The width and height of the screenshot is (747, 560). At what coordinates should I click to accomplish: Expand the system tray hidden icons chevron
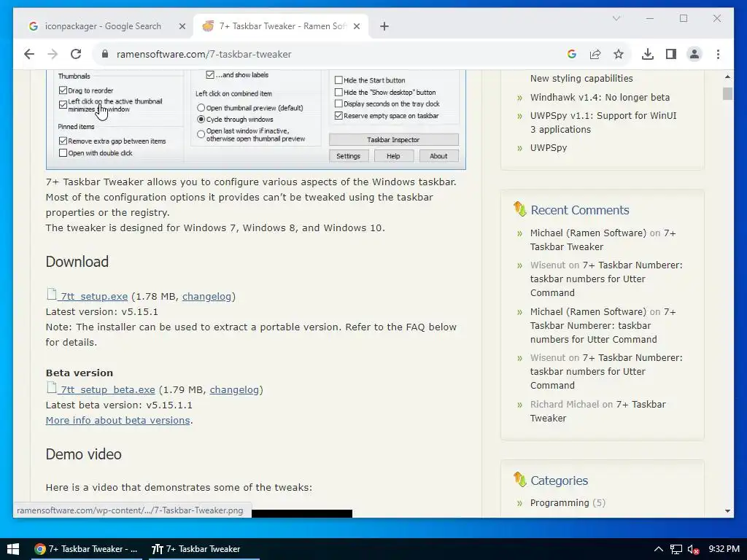[659, 549]
